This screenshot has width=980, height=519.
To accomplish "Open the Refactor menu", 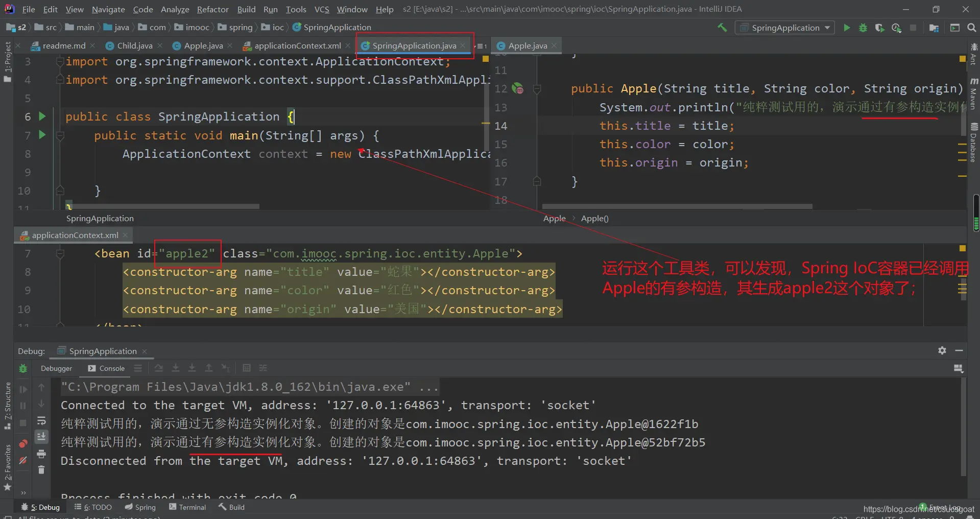I will [212, 9].
